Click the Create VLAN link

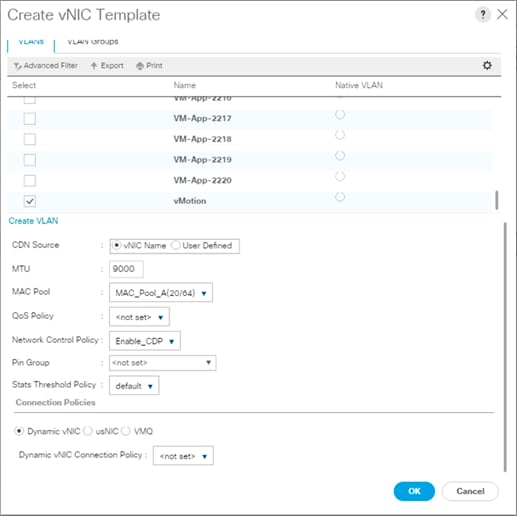point(33,221)
